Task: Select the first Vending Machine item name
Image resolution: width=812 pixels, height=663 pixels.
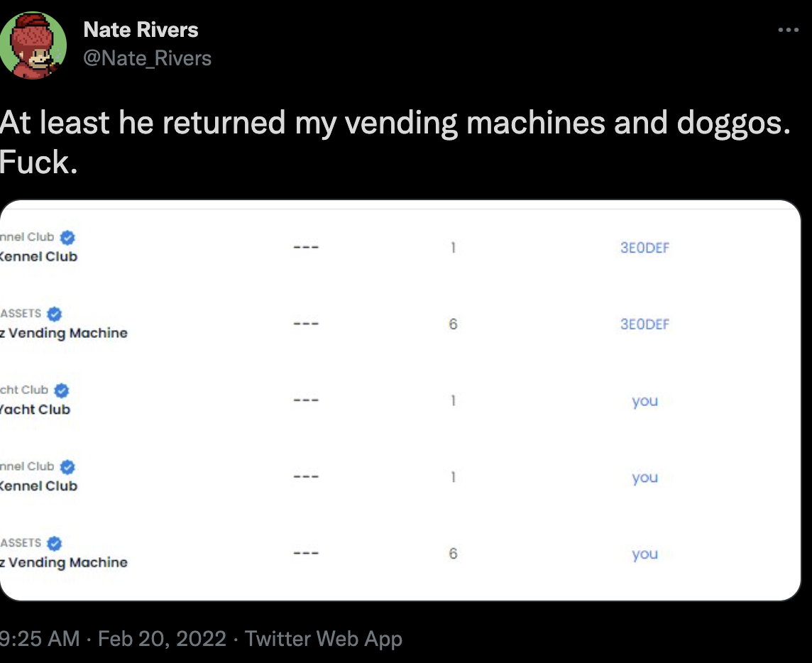Action: [x=64, y=333]
